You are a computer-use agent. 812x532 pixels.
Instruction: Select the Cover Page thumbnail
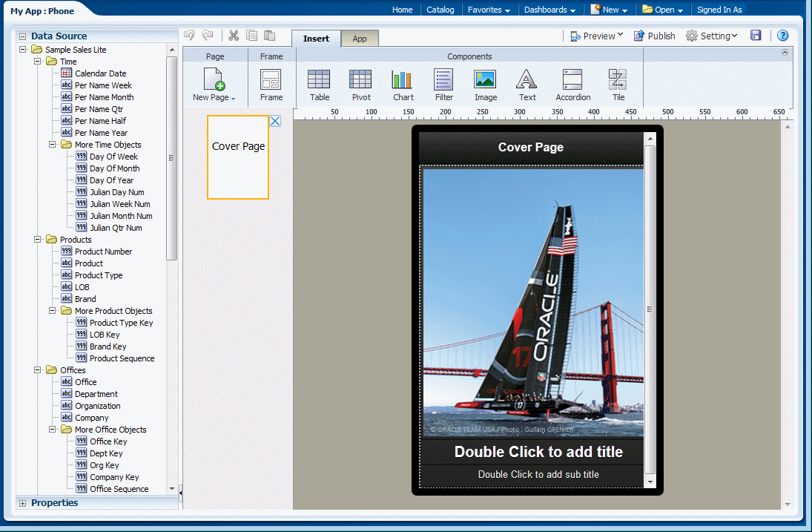click(238, 157)
